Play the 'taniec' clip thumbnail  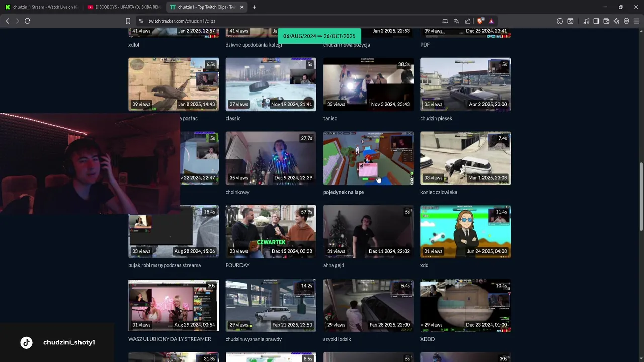click(368, 84)
